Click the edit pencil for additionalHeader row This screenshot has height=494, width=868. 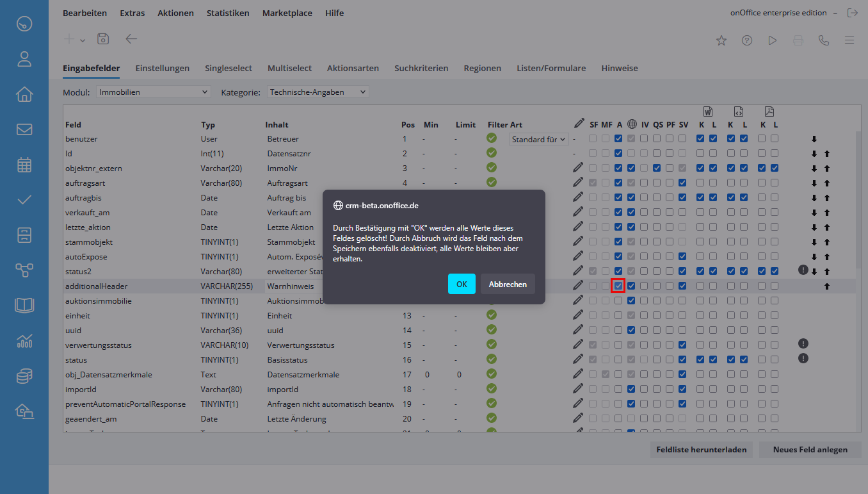(579, 286)
